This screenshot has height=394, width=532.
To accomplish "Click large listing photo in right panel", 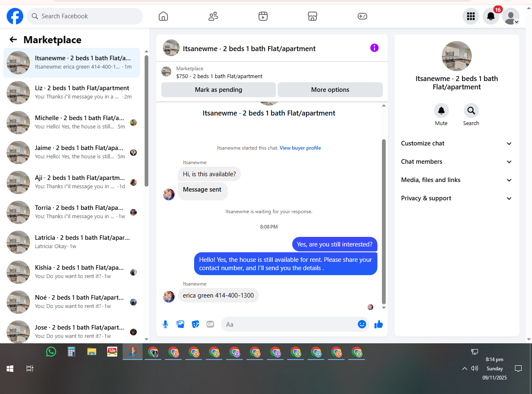I will click(x=457, y=56).
